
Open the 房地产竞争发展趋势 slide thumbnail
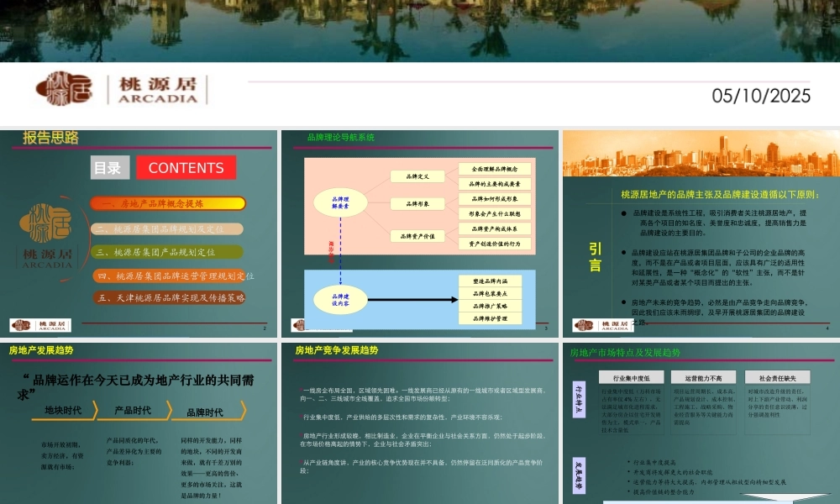420,423
